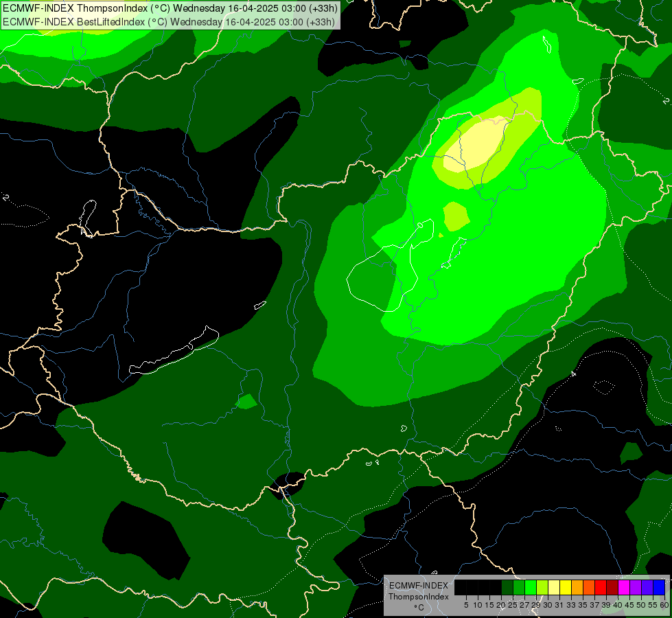Click the legend tick value 10
Viewport: 672px width, 618px height.
478,605
